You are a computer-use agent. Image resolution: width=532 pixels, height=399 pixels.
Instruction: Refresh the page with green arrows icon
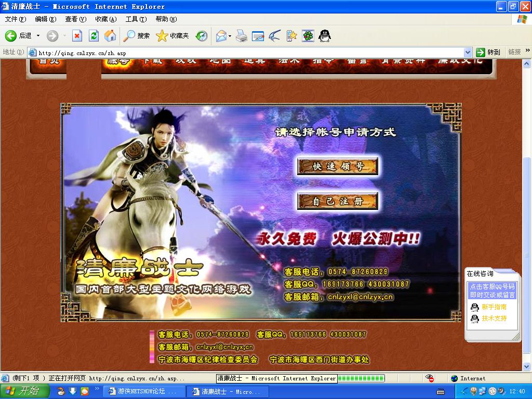tap(94, 36)
